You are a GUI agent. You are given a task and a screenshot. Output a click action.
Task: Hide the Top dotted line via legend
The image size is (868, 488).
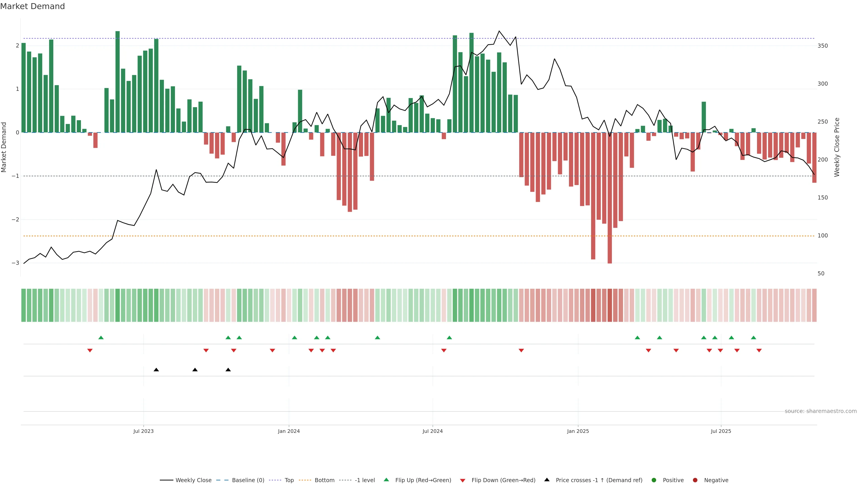[x=289, y=480]
